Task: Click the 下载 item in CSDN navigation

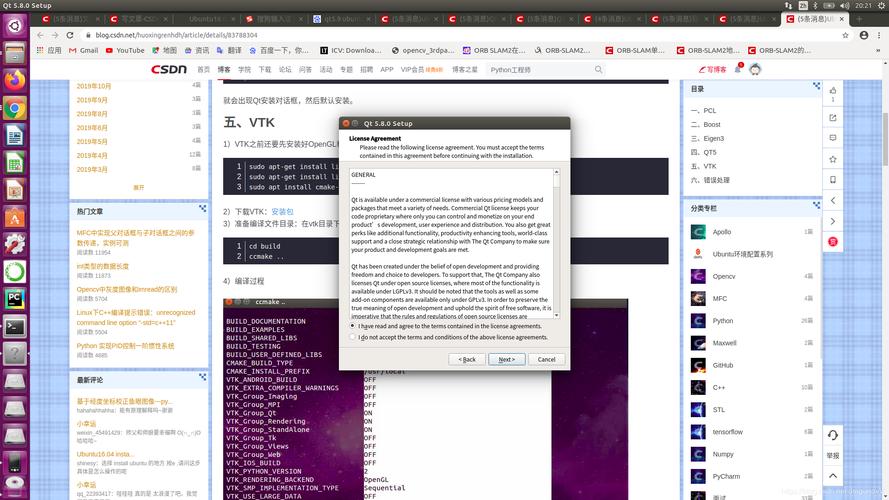Action: [265, 70]
